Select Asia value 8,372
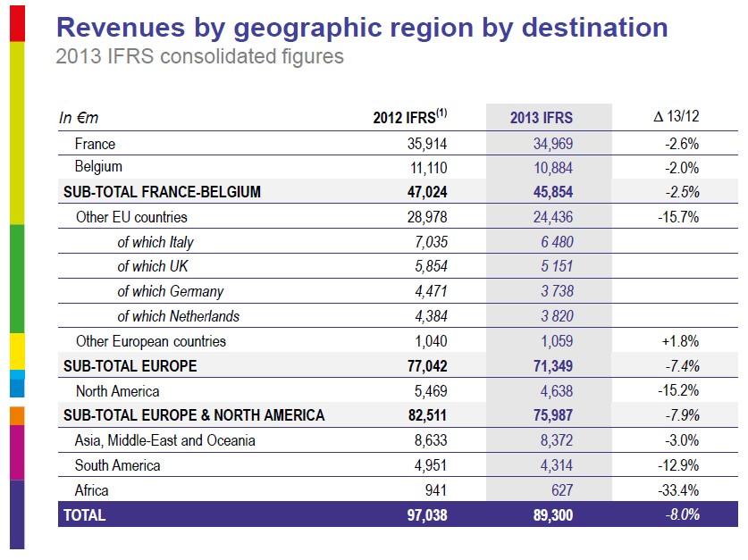Image resolution: width=748 pixels, height=560 pixels. tap(557, 441)
